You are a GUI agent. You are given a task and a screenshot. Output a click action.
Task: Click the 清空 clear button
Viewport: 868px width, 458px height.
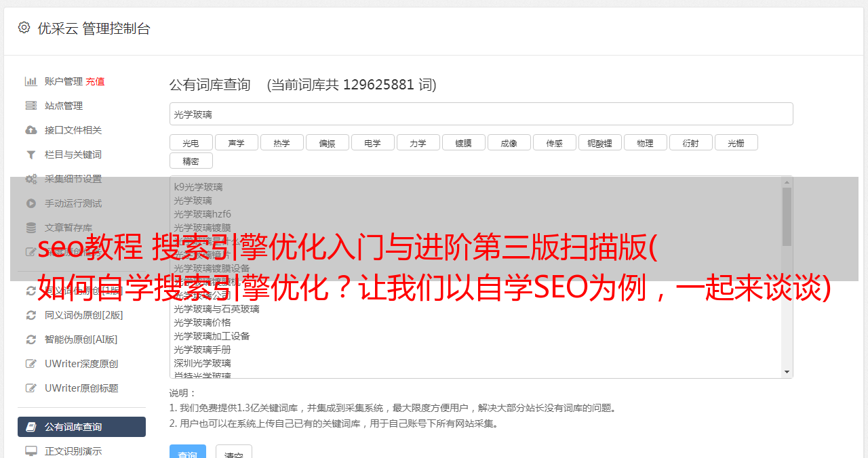pos(234,453)
